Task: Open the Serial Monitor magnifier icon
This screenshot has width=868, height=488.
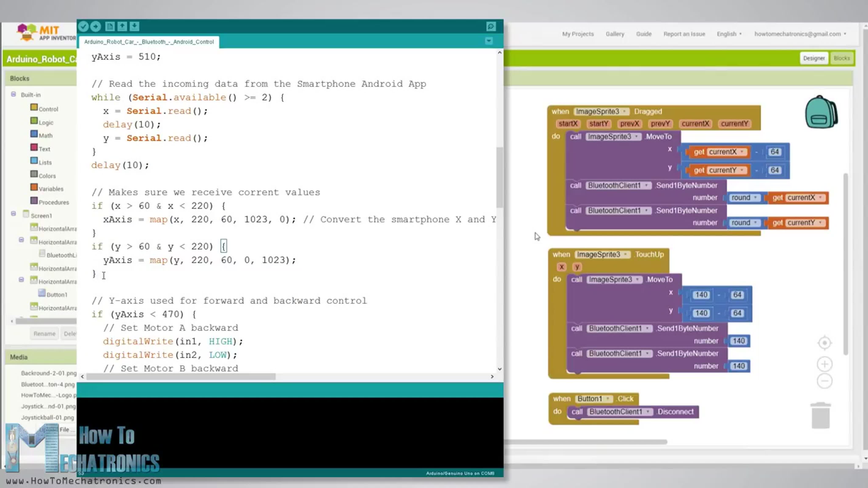Action: click(491, 26)
